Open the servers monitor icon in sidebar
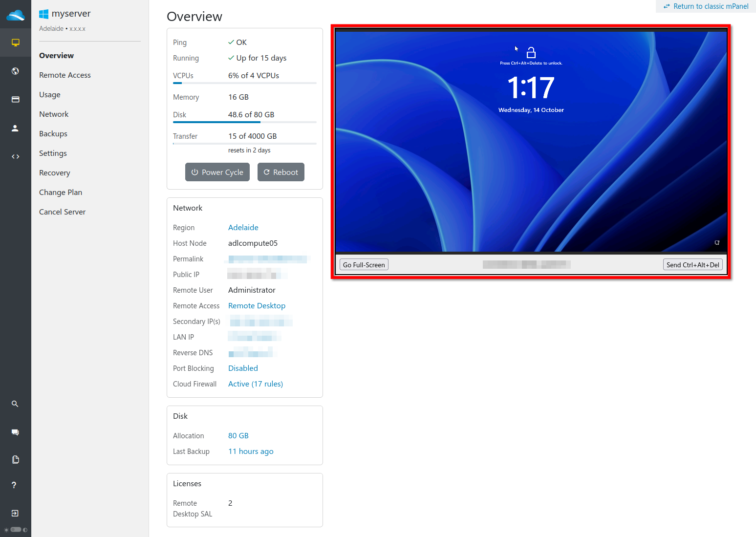 tap(16, 43)
